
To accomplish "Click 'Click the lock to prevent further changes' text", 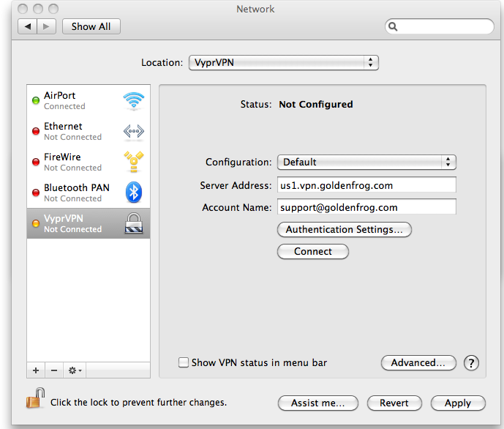I will click(138, 403).
